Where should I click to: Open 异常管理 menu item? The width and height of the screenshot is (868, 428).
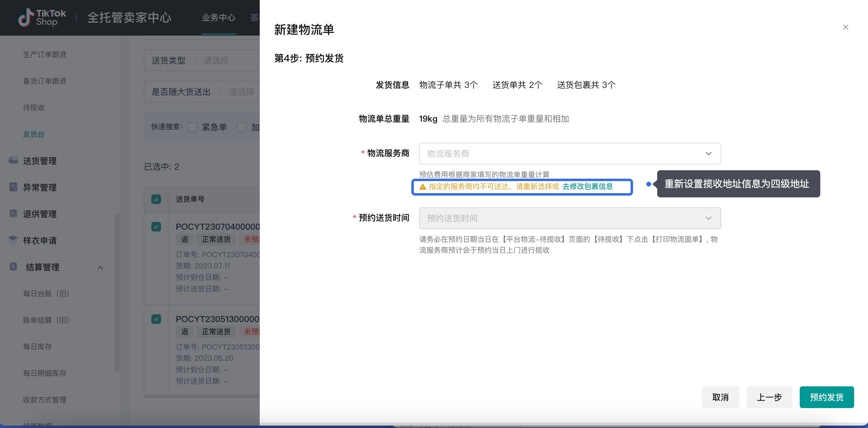[40, 187]
